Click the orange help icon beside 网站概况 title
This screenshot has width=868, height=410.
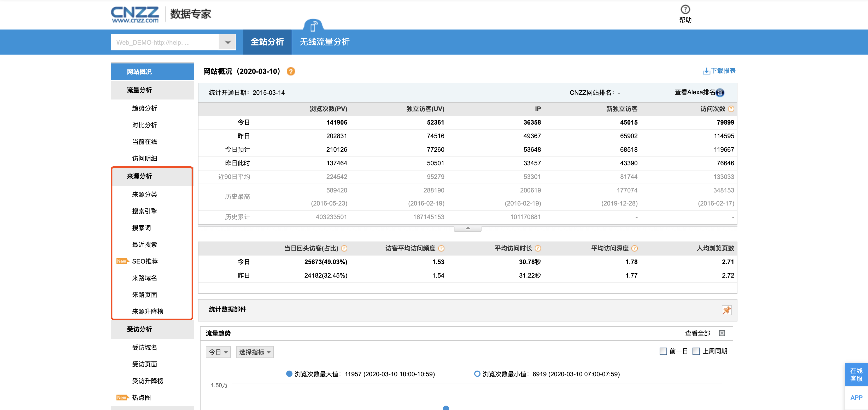[x=290, y=71]
